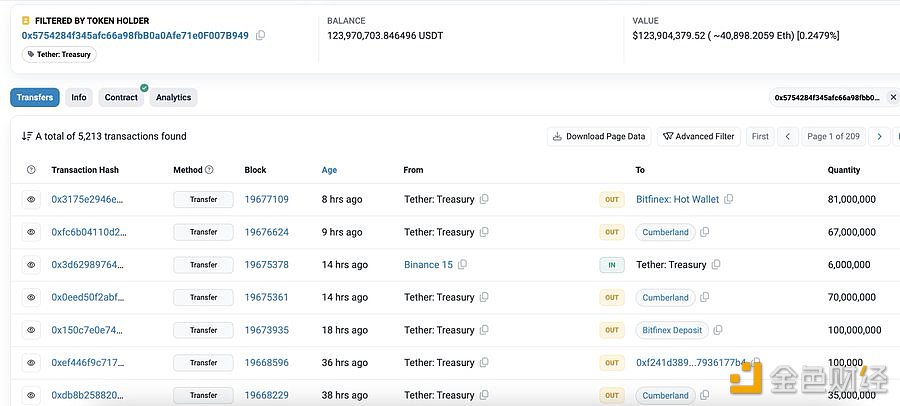Open token holder address 0x5754284f345afc66
Image resolution: width=900 pixels, height=406 pixels.
click(x=135, y=36)
